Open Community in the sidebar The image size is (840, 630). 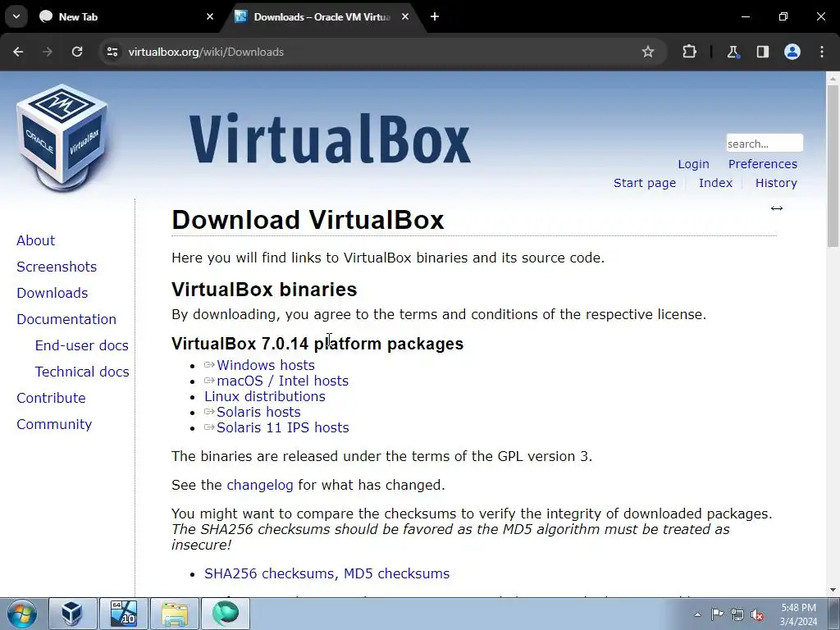pos(54,424)
